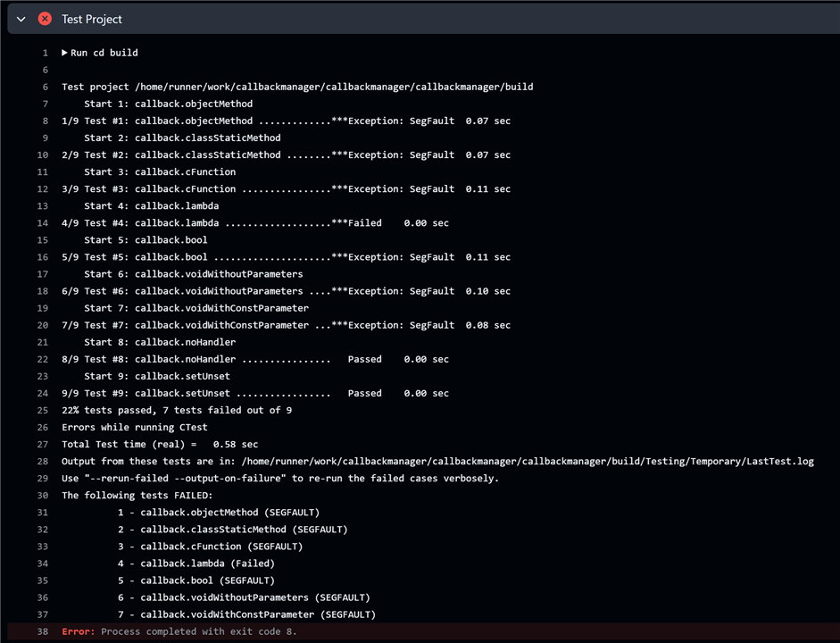
Task: Select line number 30 link
Action: [x=43, y=496]
